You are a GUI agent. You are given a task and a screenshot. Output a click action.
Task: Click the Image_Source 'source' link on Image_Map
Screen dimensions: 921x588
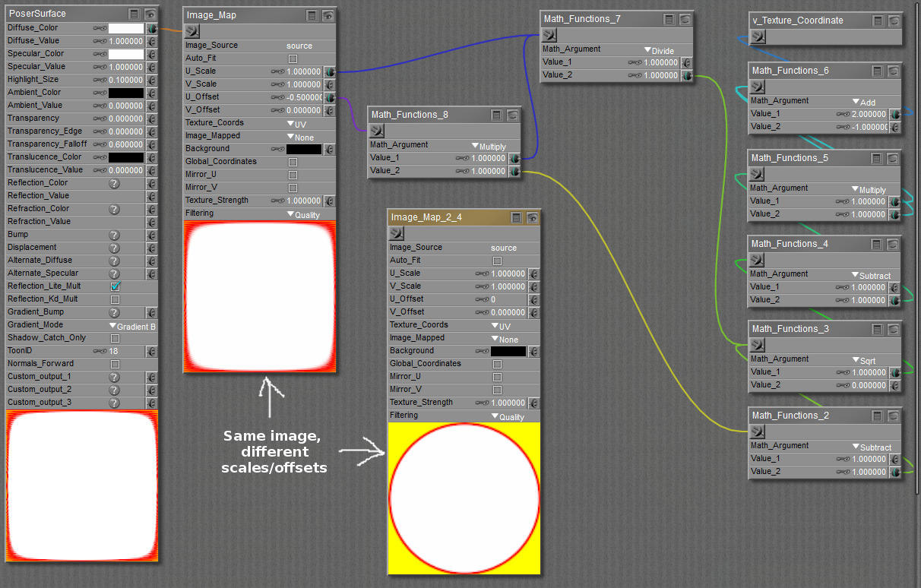[299, 46]
